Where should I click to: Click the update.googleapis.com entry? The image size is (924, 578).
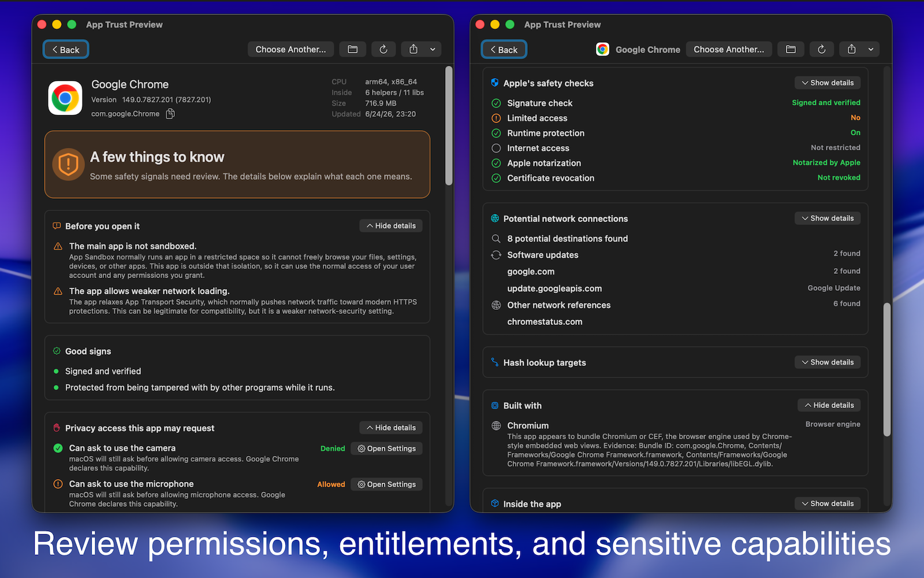(x=554, y=288)
